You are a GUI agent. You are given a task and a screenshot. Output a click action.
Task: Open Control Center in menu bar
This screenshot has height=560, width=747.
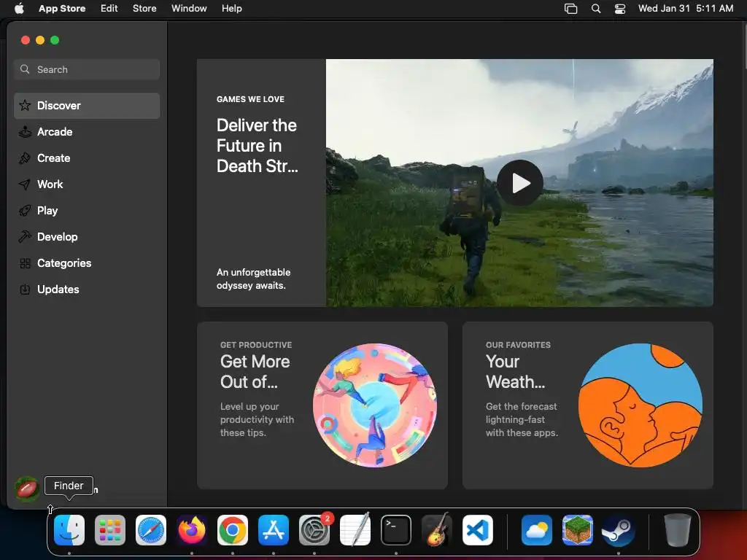tap(620, 8)
